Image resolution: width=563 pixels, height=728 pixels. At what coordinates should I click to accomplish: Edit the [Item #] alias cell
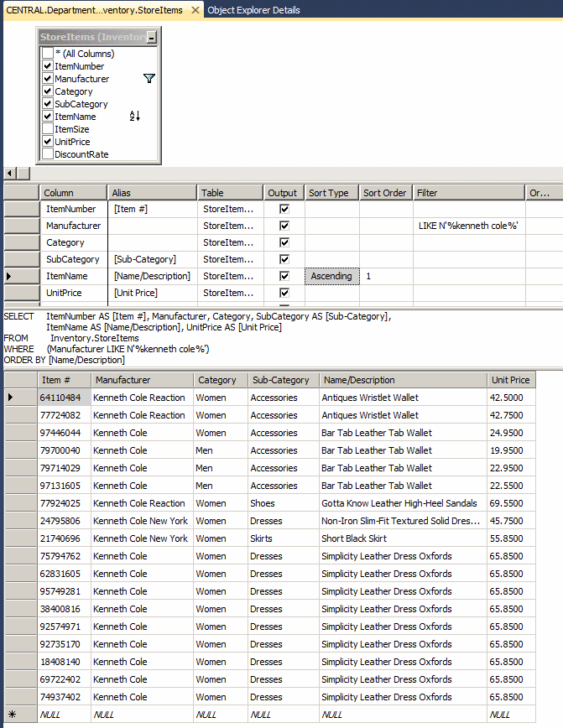pyautogui.click(x=153, y=209)
